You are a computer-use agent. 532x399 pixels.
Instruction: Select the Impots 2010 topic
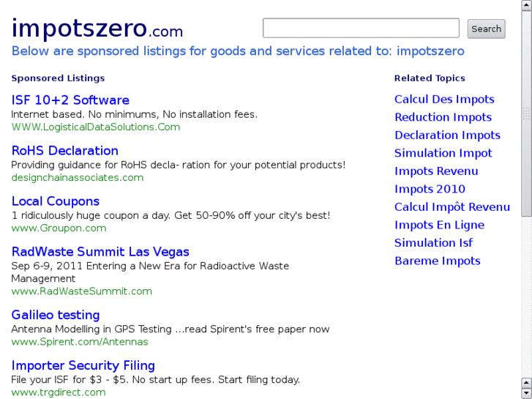(x=430, y=189)
